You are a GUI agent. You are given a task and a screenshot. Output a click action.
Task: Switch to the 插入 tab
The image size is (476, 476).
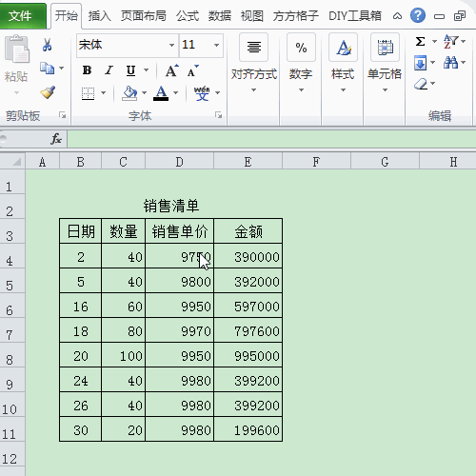click(99, 16)
